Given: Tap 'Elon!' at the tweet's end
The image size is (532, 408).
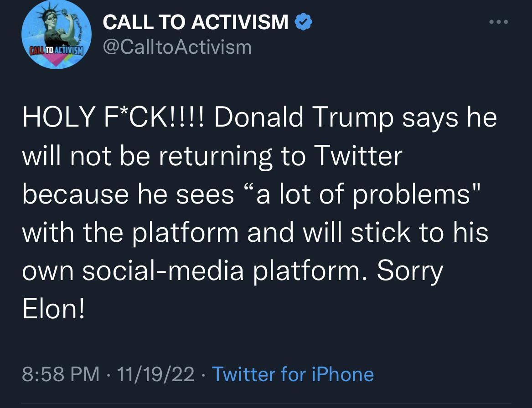Looking at the screenshot, I should pos(53,309).
